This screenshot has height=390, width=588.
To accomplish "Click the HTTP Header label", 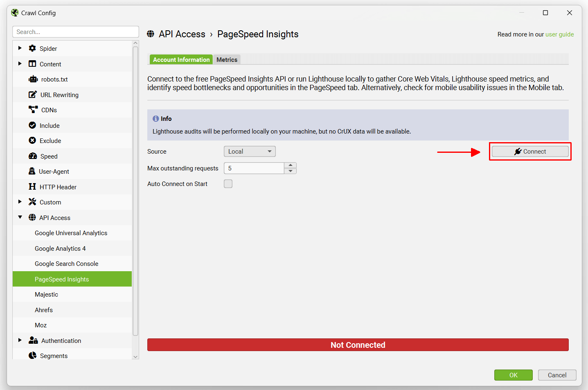I will pos(58,187).
